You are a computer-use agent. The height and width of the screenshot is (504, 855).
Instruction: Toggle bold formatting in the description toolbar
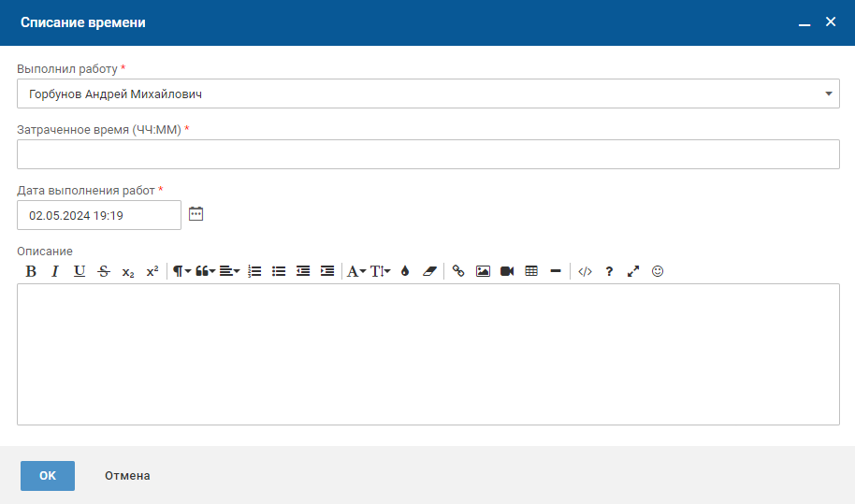coord(31,271)
